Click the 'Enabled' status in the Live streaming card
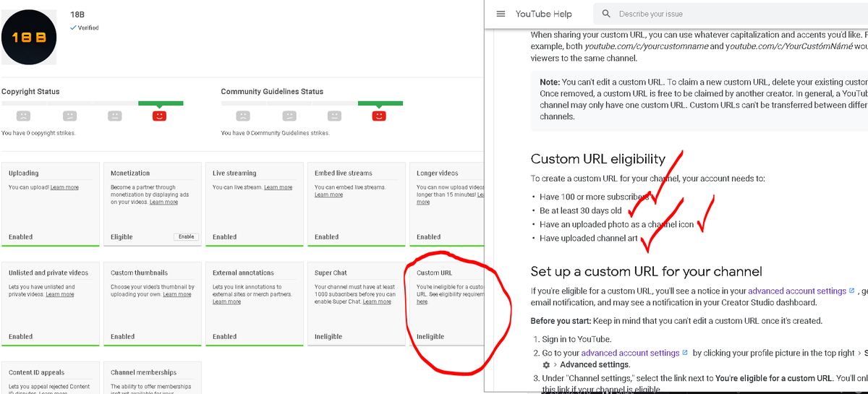Screen dimensions: 868x394 coord(225,237)
